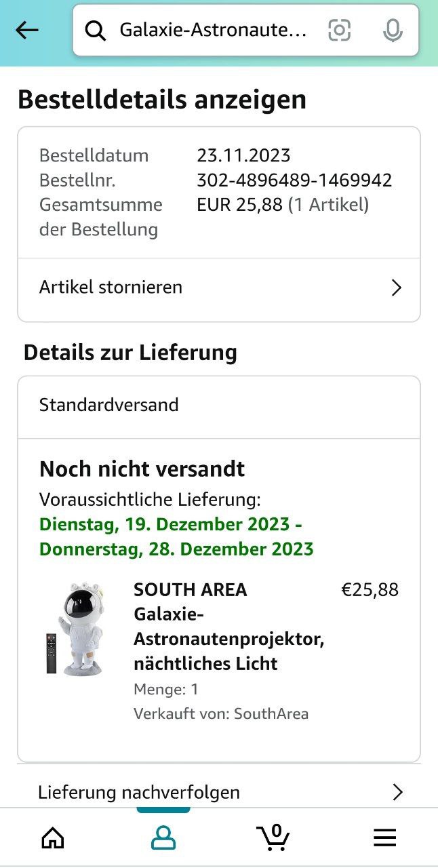Tap the order number 302-4896489-1469942
438x868 pixels.
click(x=294, y=180)
